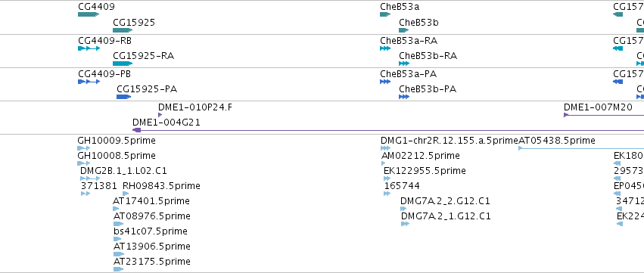Open the CG15925-RA transcript label
Viewport: 644px width, 273px height.
click(x=143, y=56)
